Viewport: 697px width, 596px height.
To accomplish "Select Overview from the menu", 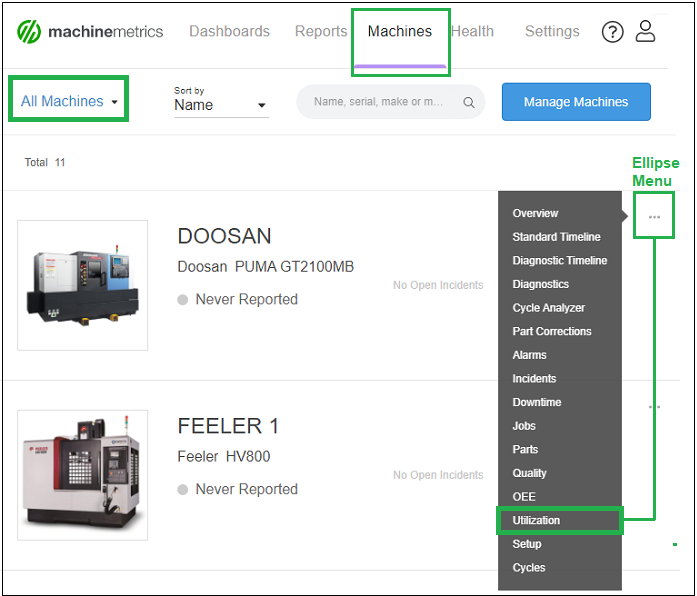I will coord(535,213).
